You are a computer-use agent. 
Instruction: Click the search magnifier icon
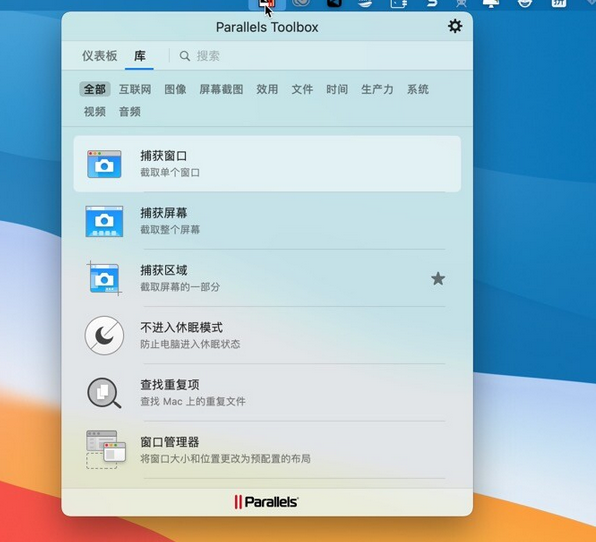click(185, 56)
